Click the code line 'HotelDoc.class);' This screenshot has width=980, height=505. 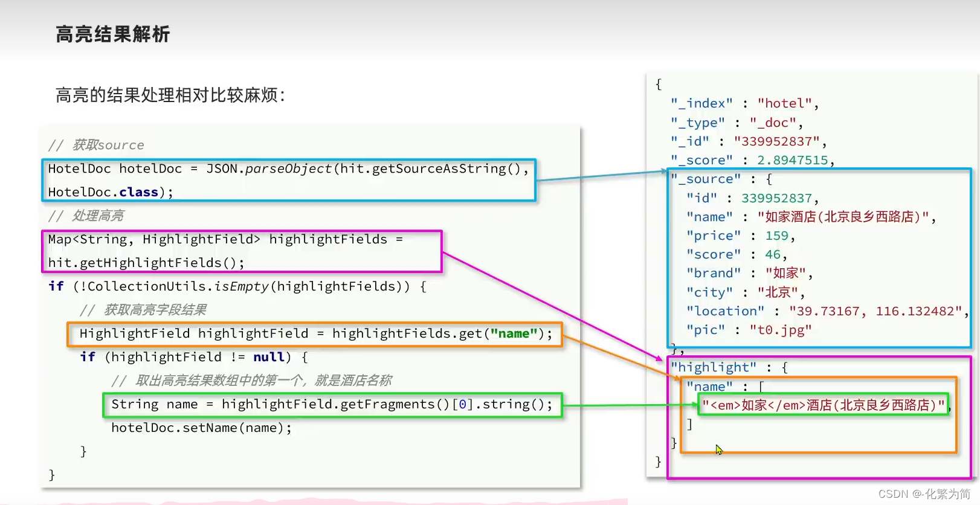click(x=111, y=192)
